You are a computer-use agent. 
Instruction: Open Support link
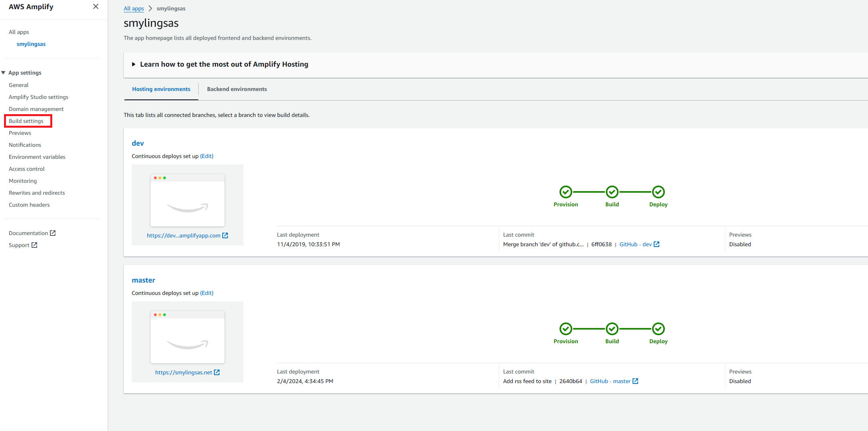click(x=19, y=245)
